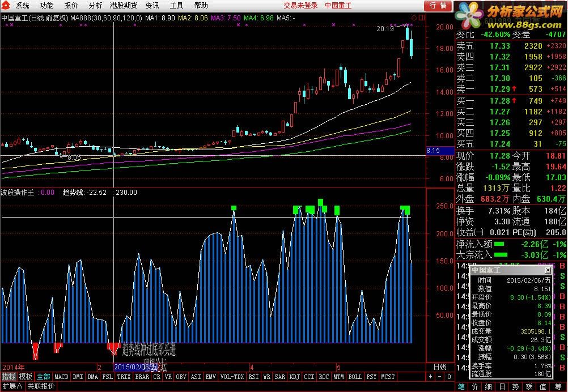Switch to the 日 tab in quote panel
Screen dimensions: 568x392
coord(502,386)
